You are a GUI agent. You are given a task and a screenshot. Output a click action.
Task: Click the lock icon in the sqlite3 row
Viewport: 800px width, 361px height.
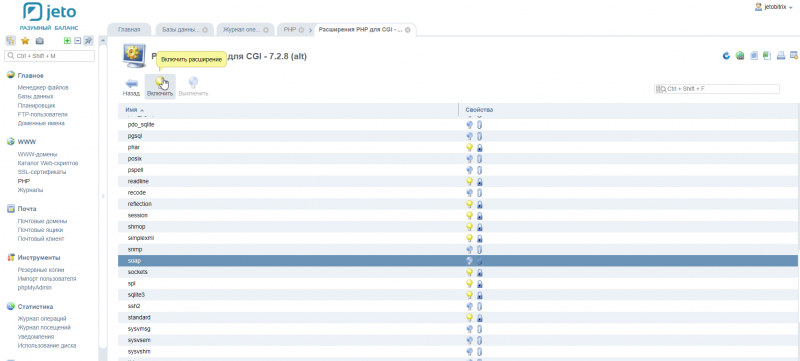point(480,295)
